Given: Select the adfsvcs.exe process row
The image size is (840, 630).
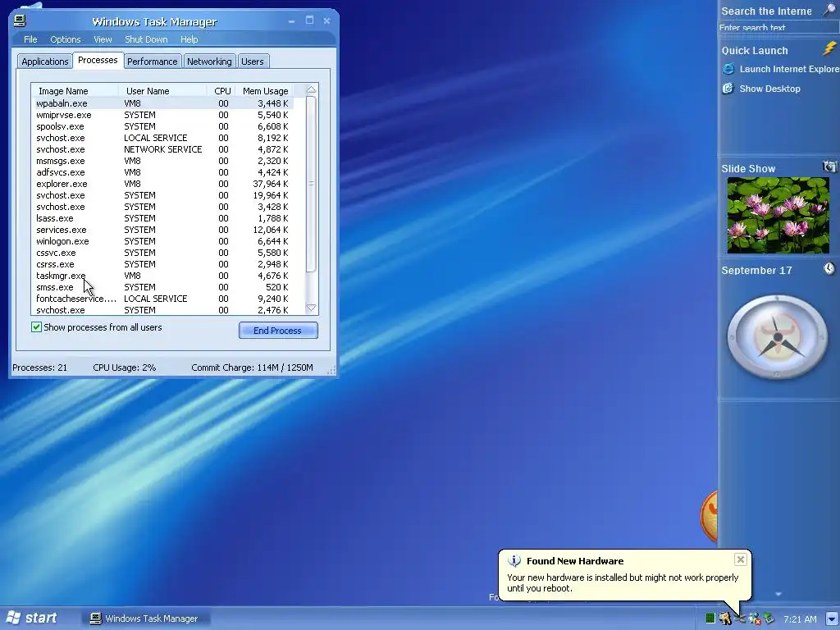Looking at the screenshot, I should point(164,172).
